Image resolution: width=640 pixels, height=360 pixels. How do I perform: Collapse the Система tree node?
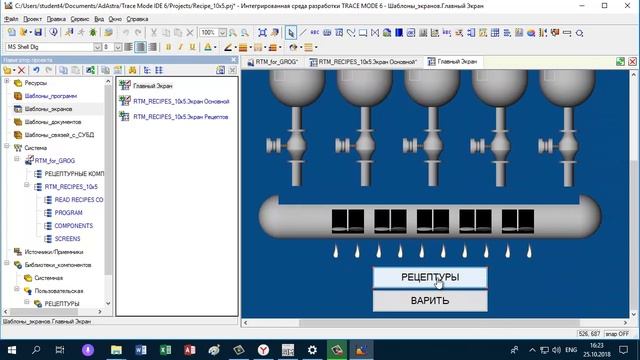click(7, 146)
